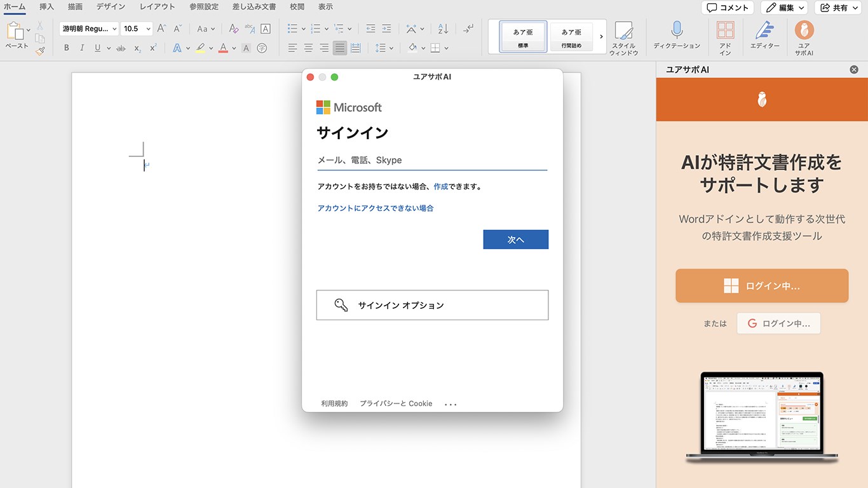Open the デザイン ribbon tab

(x=111, y=7)
